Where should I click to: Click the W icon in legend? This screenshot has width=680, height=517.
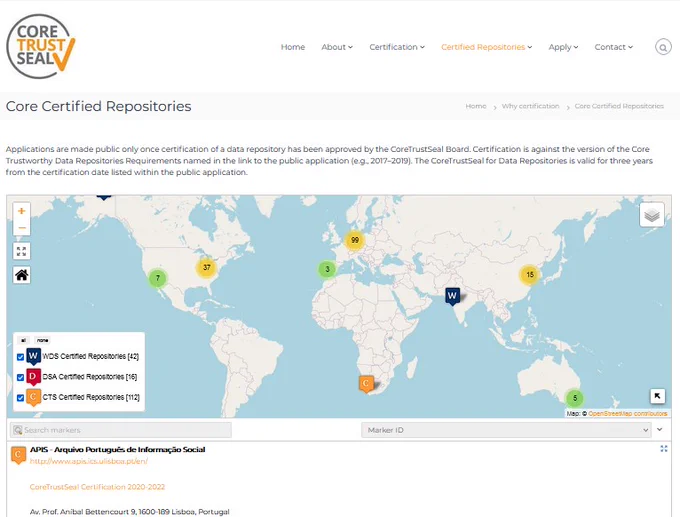tap(33, 356)
